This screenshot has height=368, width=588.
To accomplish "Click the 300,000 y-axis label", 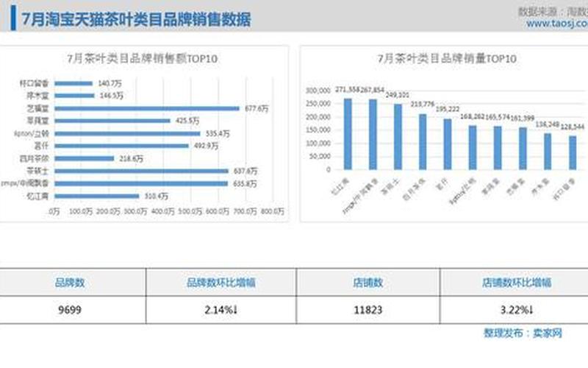I will tap(318, 91).
